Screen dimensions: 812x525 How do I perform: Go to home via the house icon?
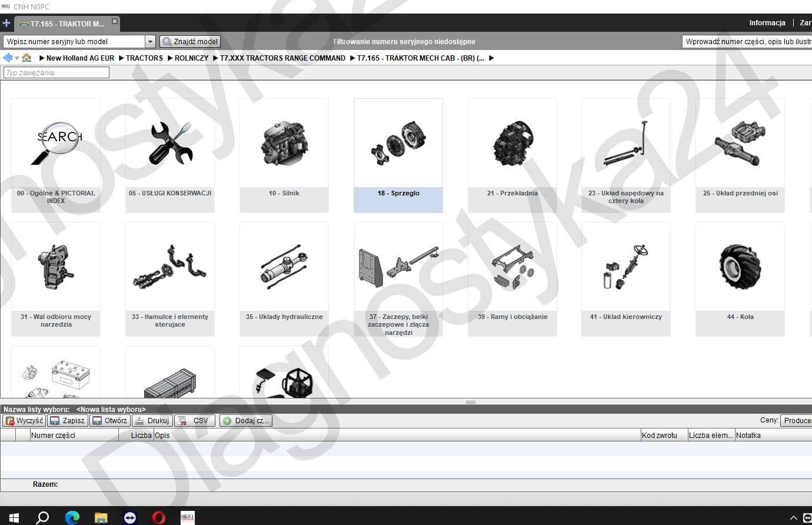[26, 58]
